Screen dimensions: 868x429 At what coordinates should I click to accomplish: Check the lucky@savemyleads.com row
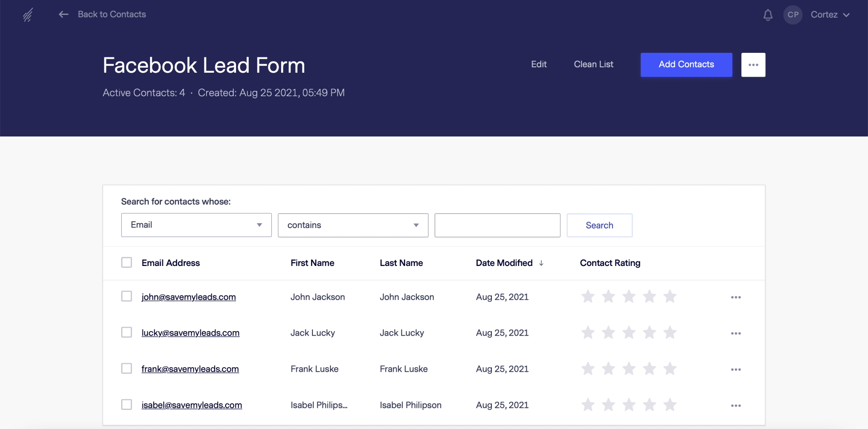(127, 332)
